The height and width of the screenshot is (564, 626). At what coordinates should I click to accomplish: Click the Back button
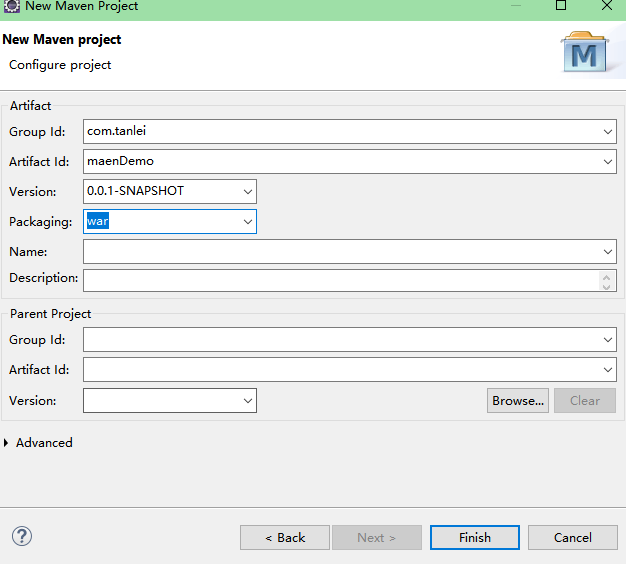tap(285, 538)
